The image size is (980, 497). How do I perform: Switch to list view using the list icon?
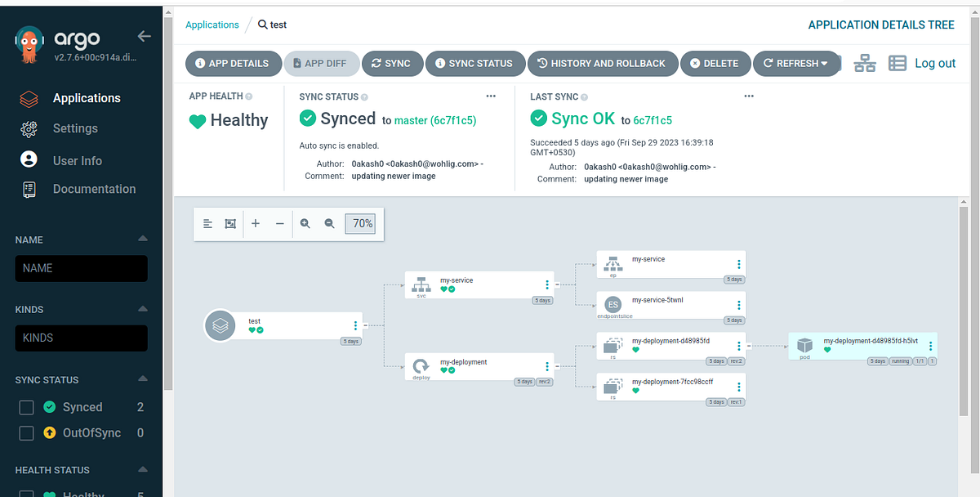coord(897,62)
